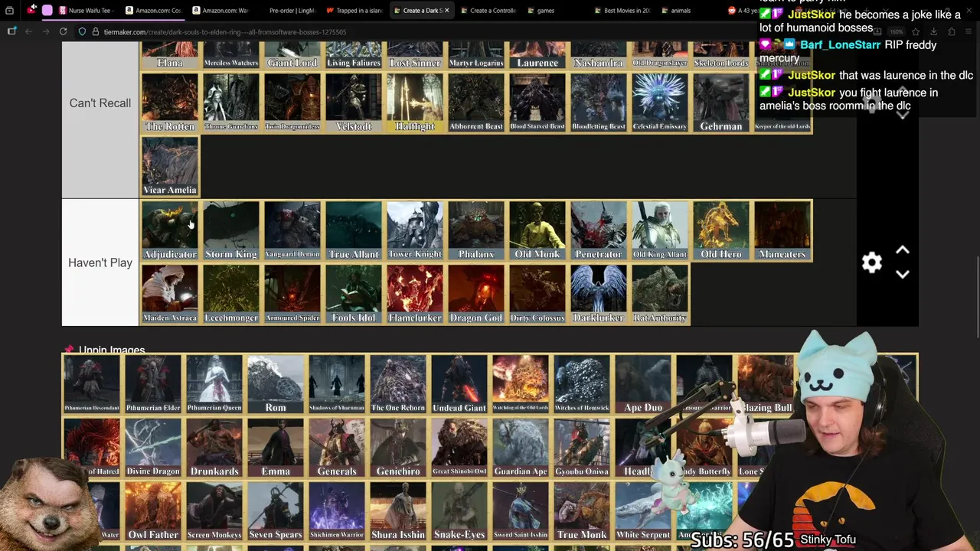Select the Pthumerian Queen image
980x551 pixels.
click(x=214, y=384)
